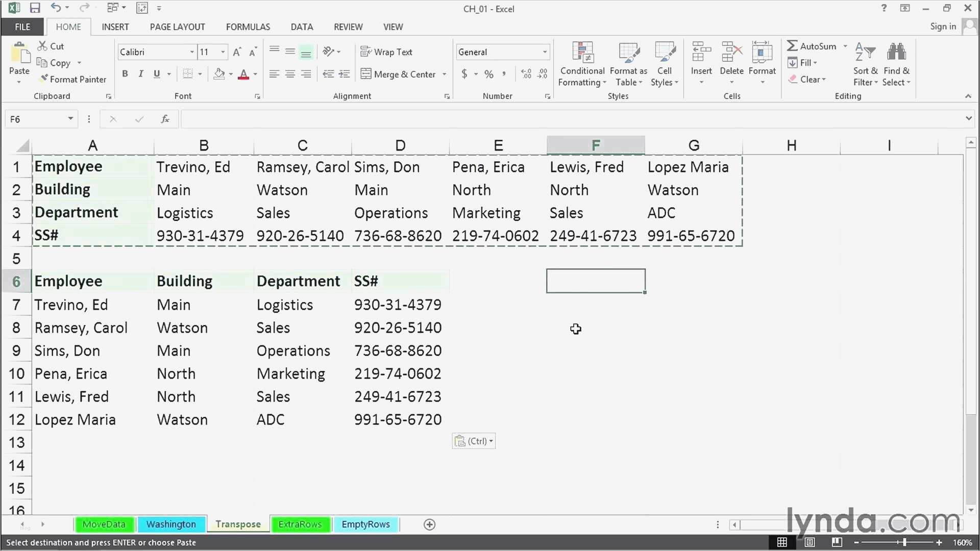Image resolution: width=980 pixels, height=551 pixels.
Task: Click the zoom slider handle in status bar
Action: (x=904, y=542)
